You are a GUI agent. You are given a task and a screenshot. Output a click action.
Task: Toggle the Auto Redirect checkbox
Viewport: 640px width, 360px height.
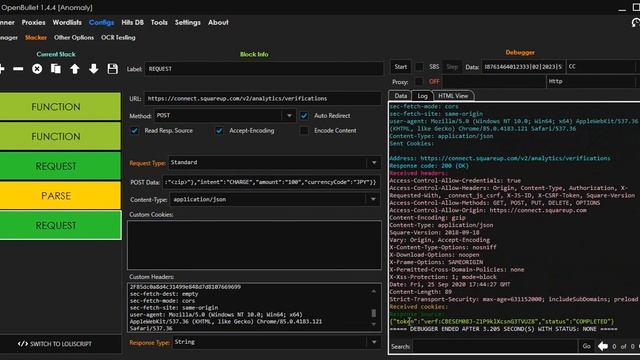point(304,116)
